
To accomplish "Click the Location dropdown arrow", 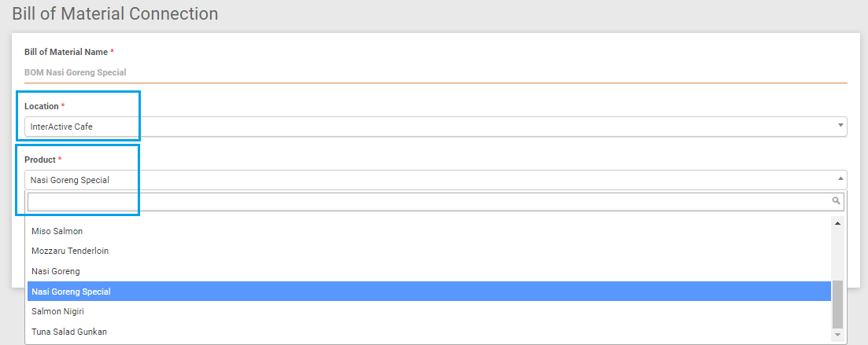I will [840, 126].
